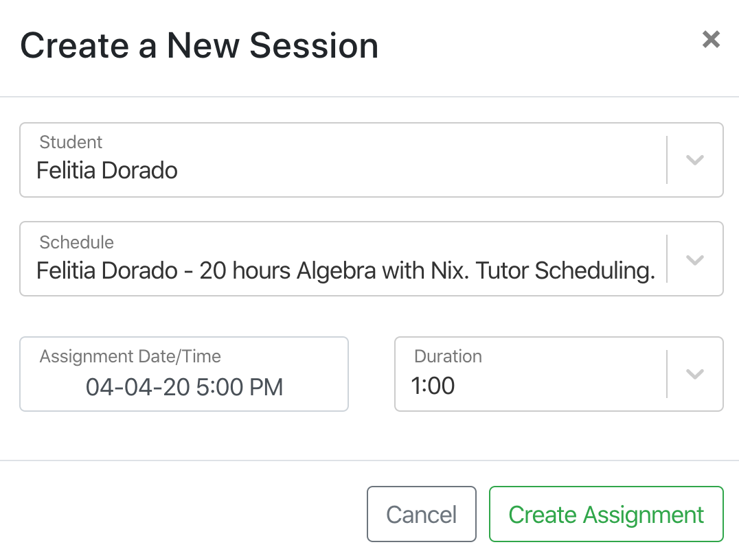Expand the Student dropdown chevron
Screen dimensions: 739x560
coord(695,160)
